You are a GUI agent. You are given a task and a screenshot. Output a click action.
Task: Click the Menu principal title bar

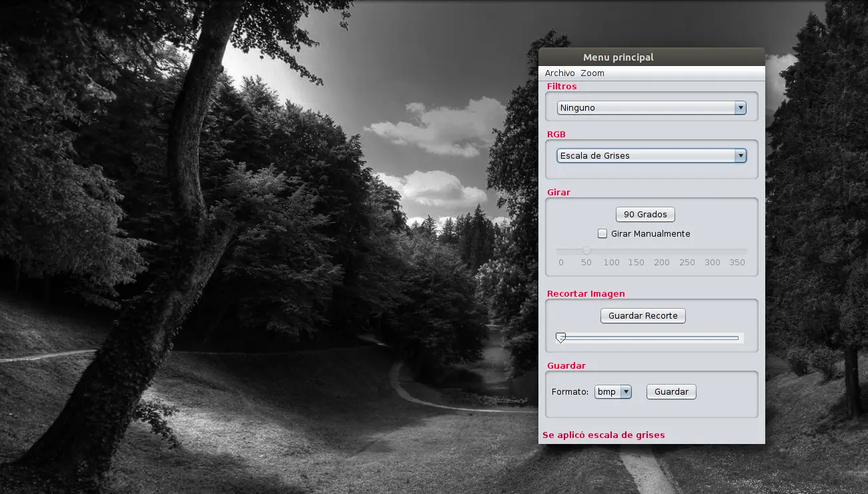tap(651, 57)
